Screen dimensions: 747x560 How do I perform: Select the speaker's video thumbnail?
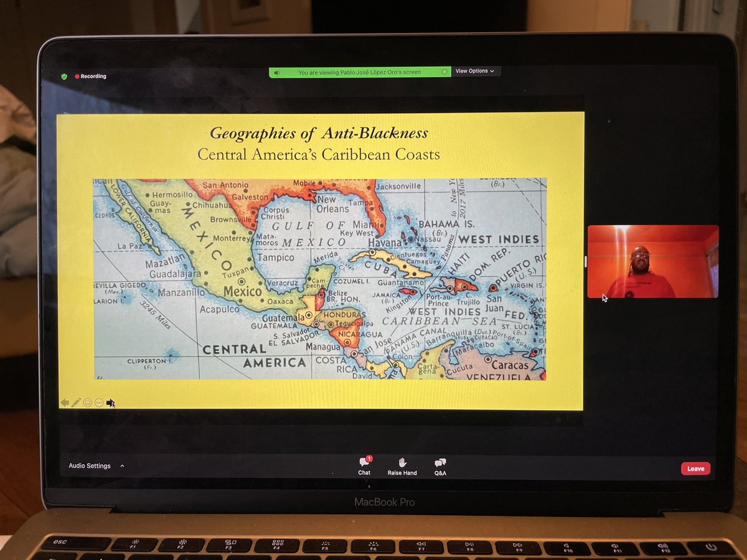[653, 261]
